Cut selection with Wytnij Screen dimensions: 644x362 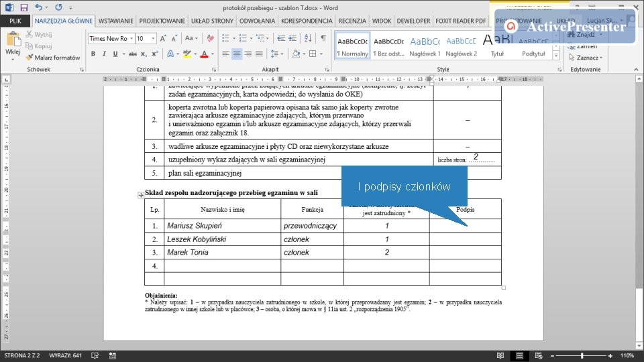click(39, 34)
